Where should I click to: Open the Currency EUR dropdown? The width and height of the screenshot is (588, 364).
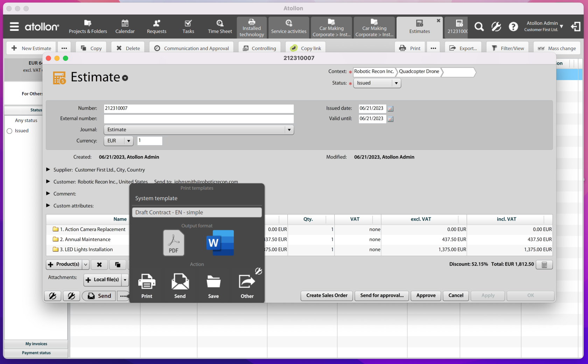[x=119, y=141]
